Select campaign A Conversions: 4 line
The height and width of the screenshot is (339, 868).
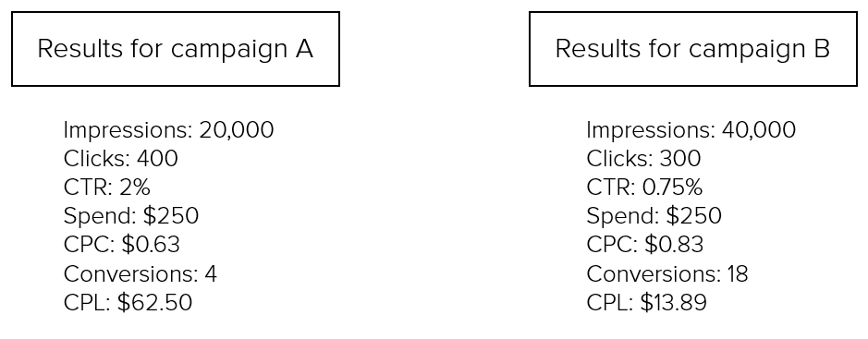(x=141, y=274)
